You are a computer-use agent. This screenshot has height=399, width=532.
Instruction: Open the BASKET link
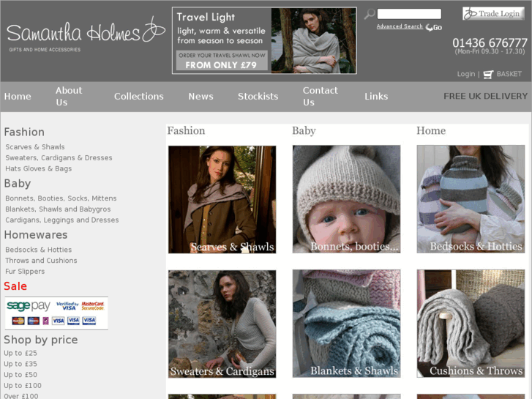509,74
